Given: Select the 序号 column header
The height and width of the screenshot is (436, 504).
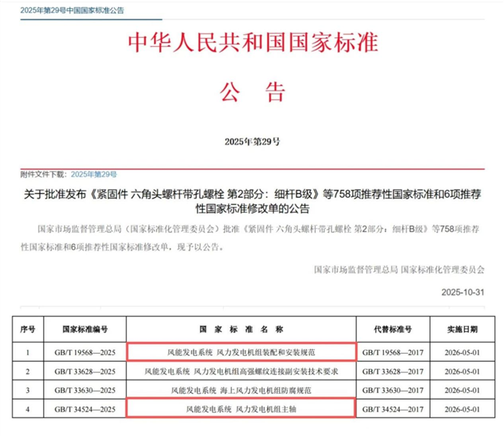Looking at the screenshot, I should tap(27, 328).
